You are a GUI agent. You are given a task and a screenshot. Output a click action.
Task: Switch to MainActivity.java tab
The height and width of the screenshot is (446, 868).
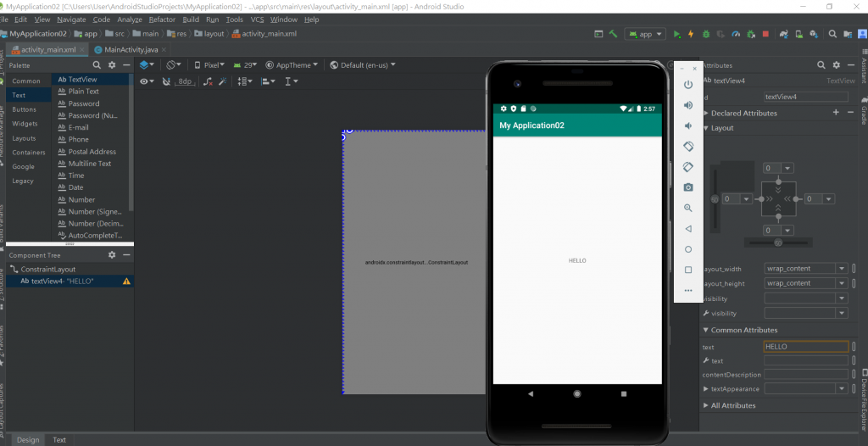(x=131, y=49)
